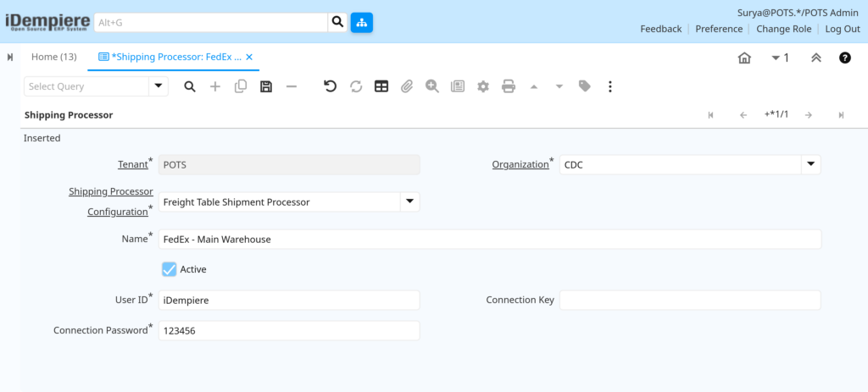Image resolution: width=868 pixels, height=392 pixels.
Task: Delete record using the minus icon
Action: tap(292, 86)
